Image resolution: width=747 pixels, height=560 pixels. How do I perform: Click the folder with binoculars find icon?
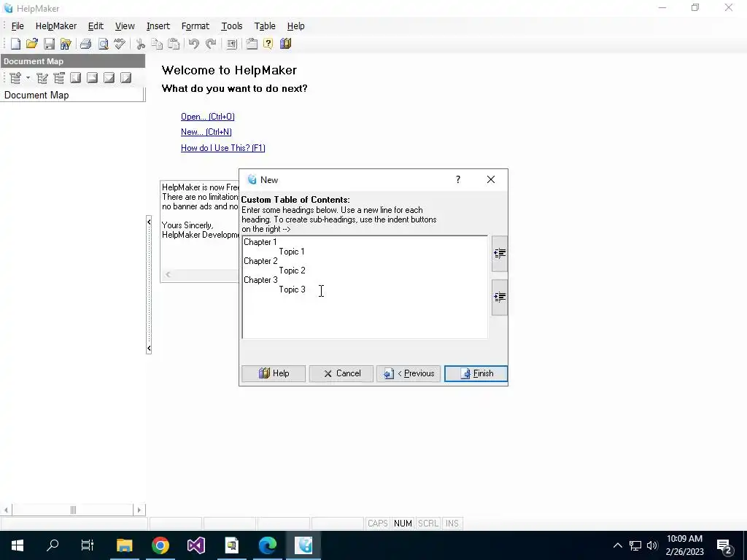pos(65,44)
